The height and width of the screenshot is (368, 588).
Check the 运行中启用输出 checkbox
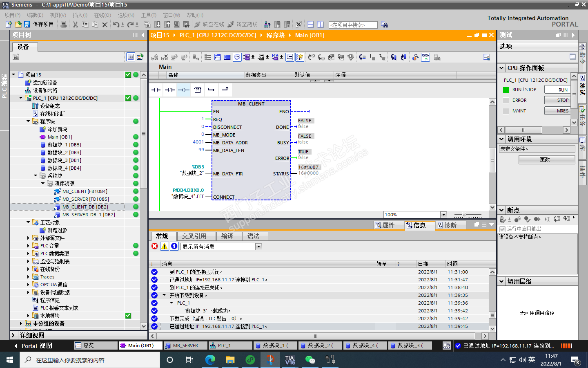[x=503, y=229]
